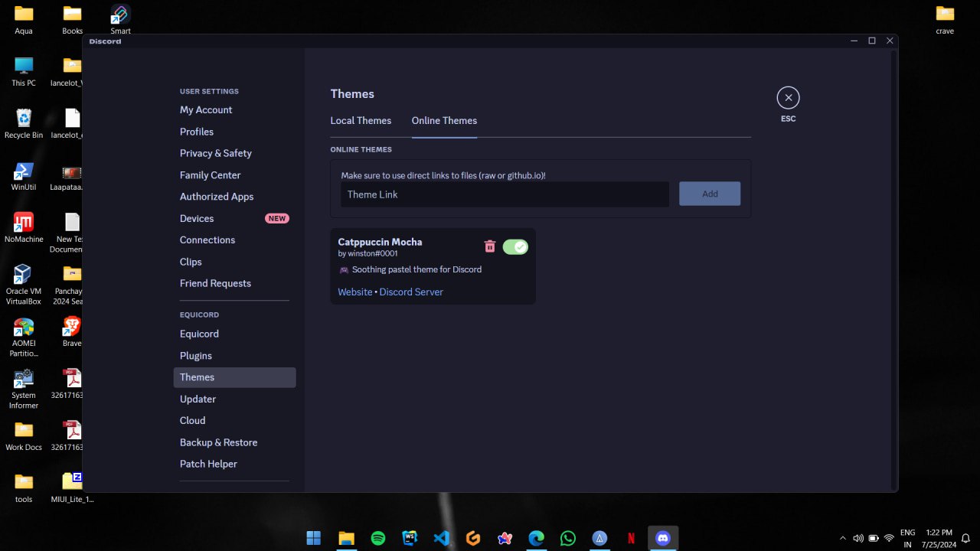
Task: Select the Oracle VM VirtualBox desktop icon
Action: tap(24, 285)
